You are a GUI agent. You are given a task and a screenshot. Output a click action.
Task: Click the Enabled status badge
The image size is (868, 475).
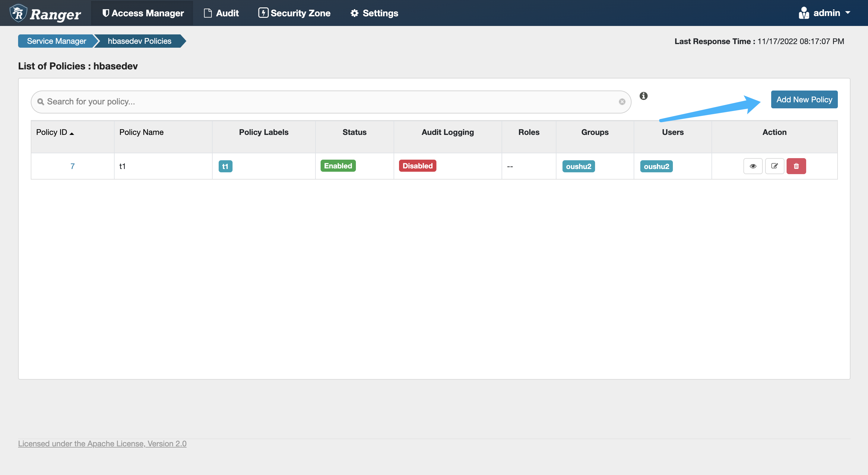(338, 166)
